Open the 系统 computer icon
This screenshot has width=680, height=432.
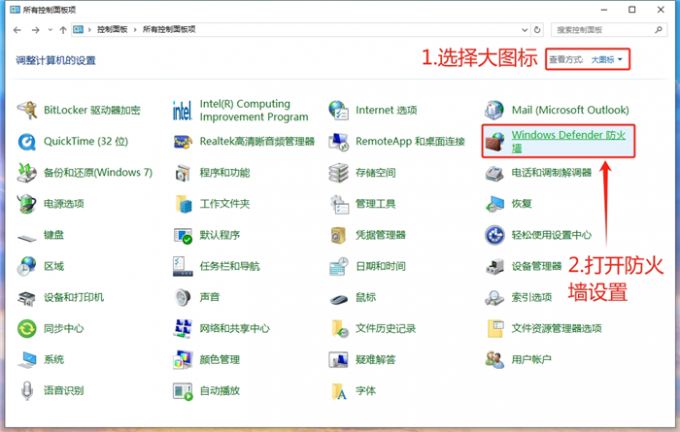[26, 360]
